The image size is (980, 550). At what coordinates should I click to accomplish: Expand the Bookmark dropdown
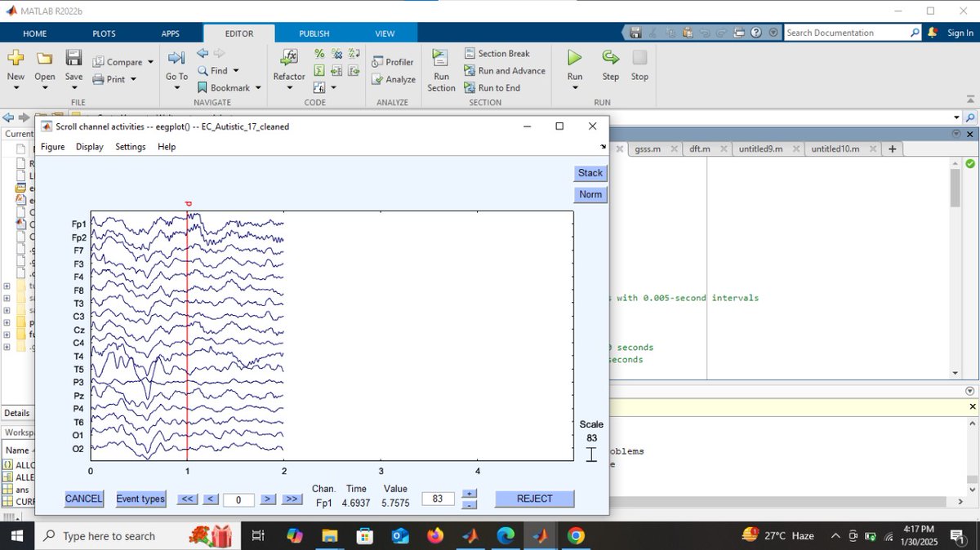[258, 88]
